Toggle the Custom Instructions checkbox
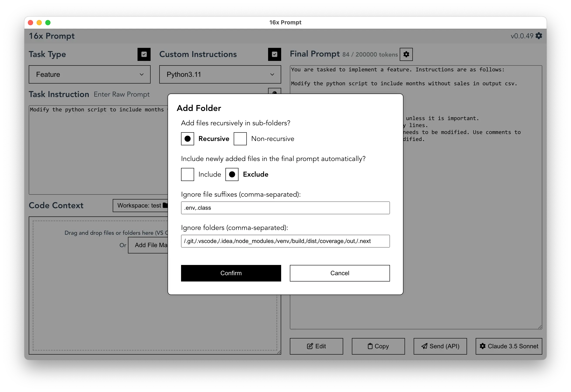Screen dimensions: 571x392 [x=274, y=54]
